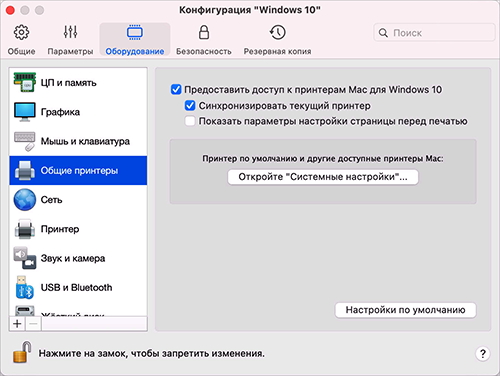The width and height of the screenshot is (500, 376).
Task: Open help with the question mark button
Action: tap(483, 353)
